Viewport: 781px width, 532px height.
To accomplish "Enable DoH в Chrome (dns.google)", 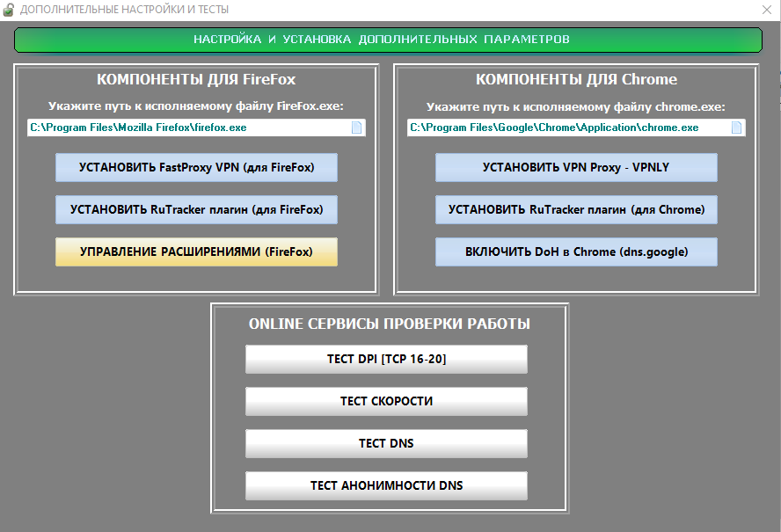I will click(x=576, y=252).
